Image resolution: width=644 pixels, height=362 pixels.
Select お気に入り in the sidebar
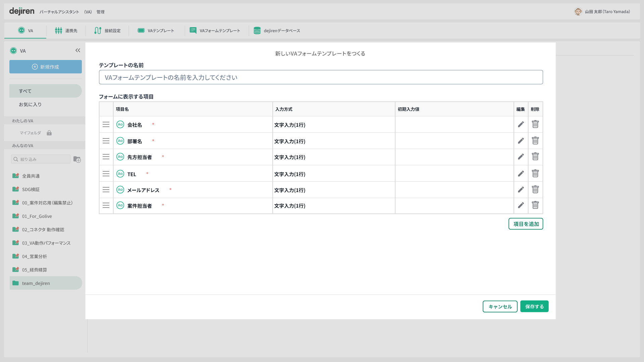tap(30, 105)
